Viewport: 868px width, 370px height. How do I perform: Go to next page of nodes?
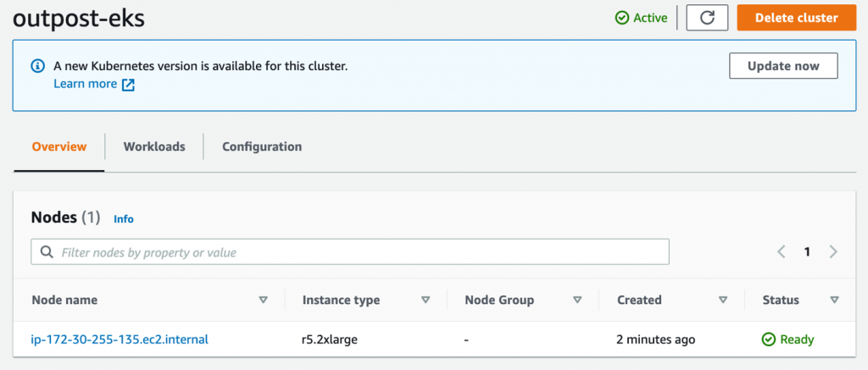(x=833, y=252)
